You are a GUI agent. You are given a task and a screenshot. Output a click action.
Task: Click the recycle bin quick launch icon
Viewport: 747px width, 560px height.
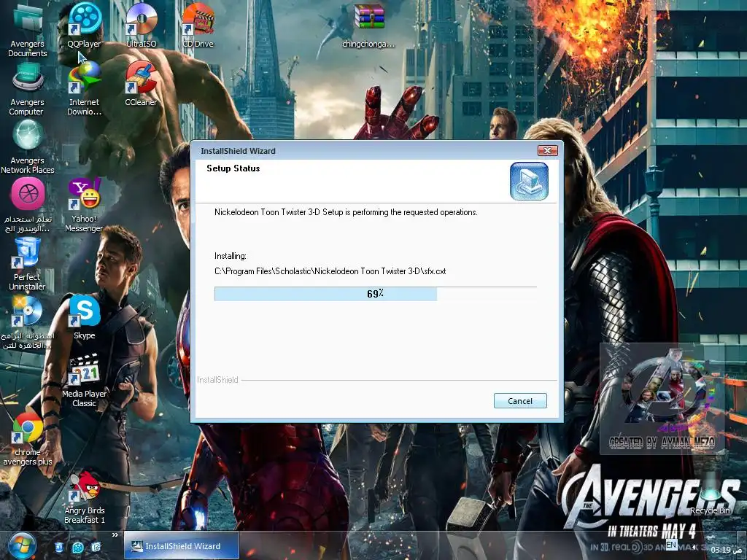(58, 547)
